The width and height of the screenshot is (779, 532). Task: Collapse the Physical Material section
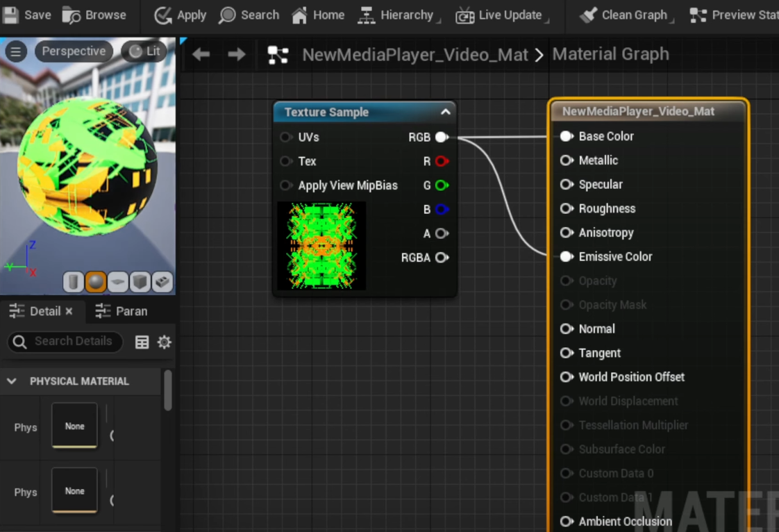pos(12,381)
